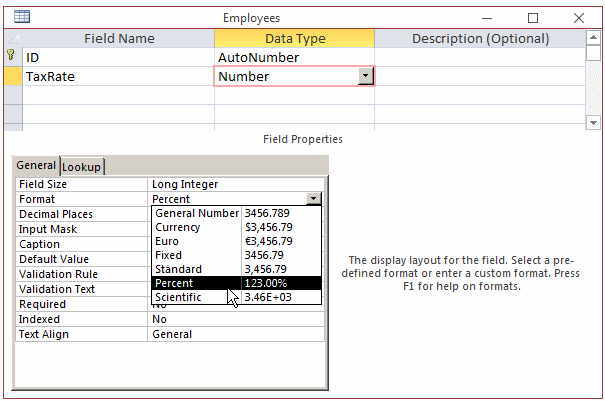This screenshot has height=402, width=605.
Task: Click the Text Align value General
Action: coord(236,334)
